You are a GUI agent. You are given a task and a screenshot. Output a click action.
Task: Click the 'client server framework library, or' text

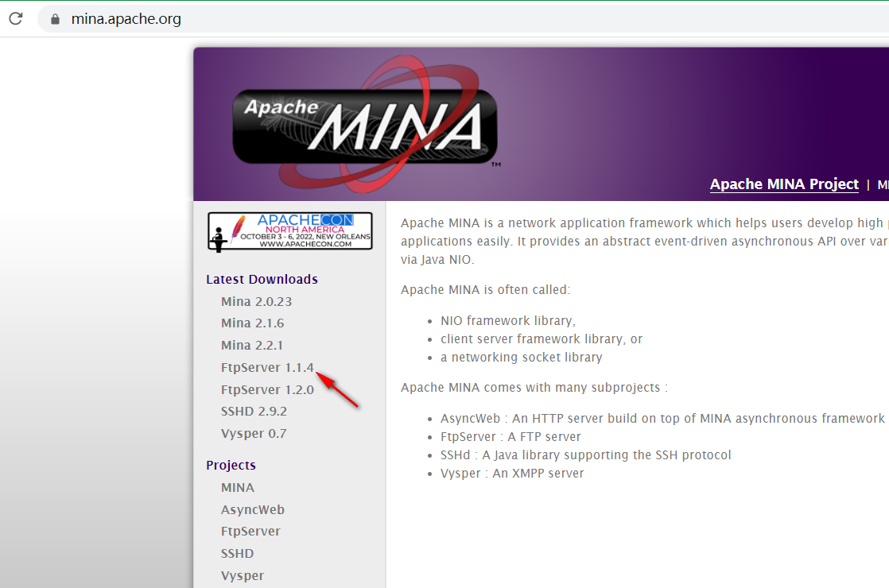tap(542, 338)
